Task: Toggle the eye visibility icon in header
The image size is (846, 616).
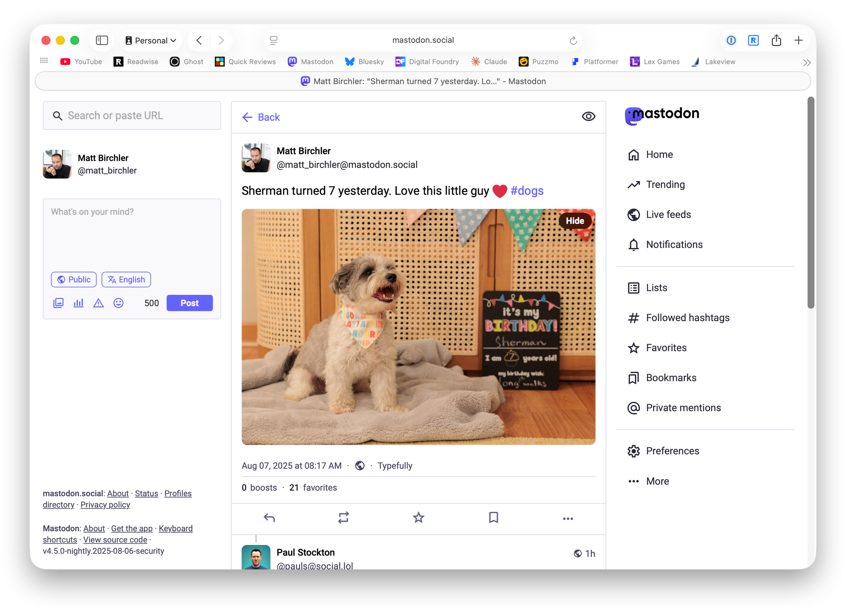Action: 588,116
